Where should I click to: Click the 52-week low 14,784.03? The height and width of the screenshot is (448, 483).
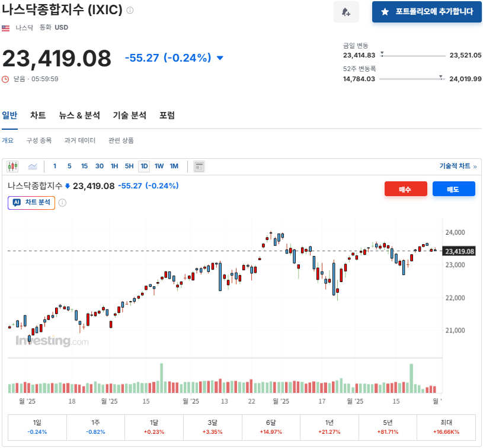click(x=359, y=79)
